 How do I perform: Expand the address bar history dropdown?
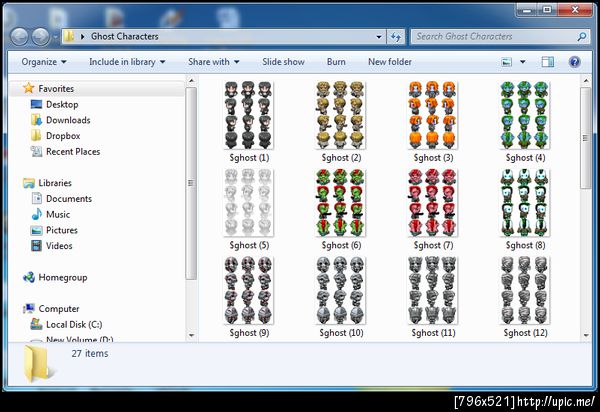[379, 37]
